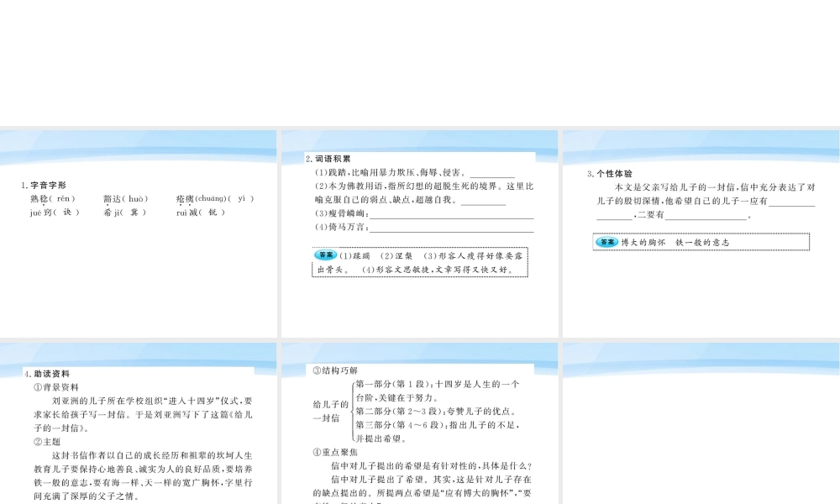Click the 答案 badge beside 博大的胸怀
The width and height of the screenshot is (840, 504).
tap(607, 242)
